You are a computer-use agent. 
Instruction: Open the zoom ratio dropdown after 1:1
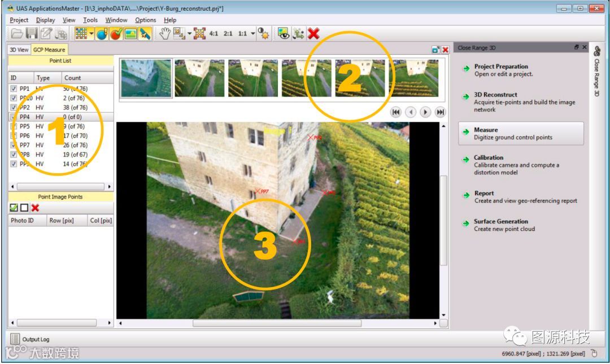click(252, 34)
